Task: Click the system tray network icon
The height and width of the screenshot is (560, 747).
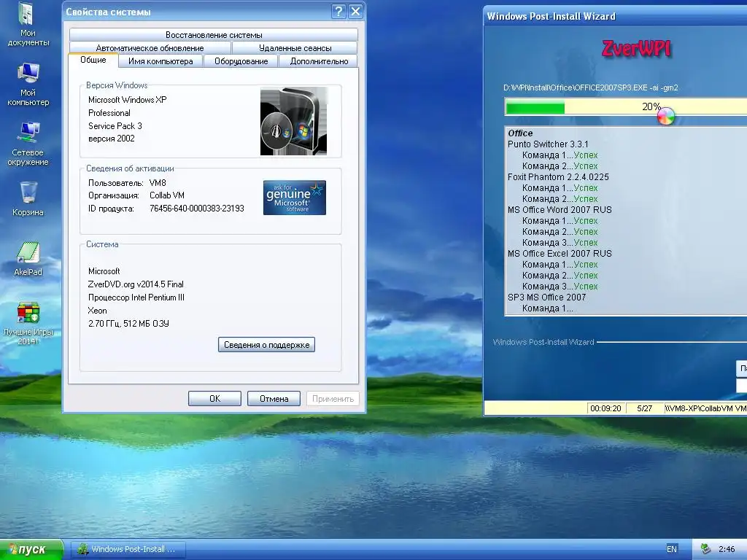Action: 705,549
